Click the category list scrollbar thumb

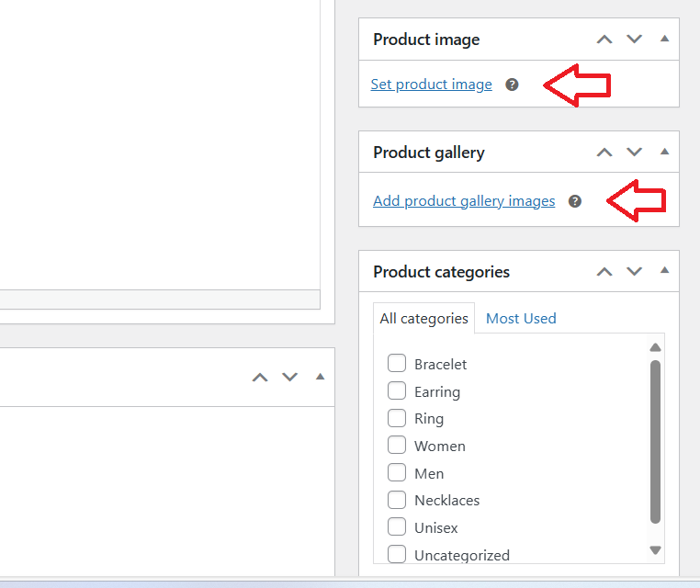pyautogui.click(x=655, y=442)
